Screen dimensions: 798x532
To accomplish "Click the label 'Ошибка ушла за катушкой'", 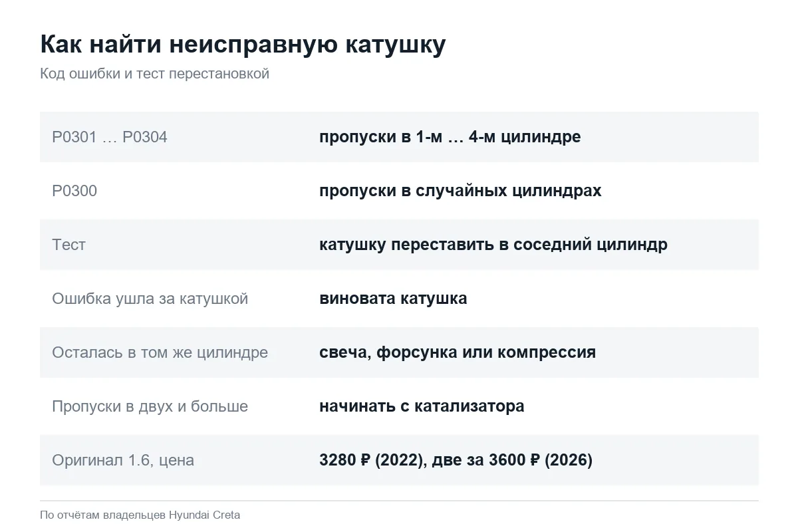I will [150, 299].
